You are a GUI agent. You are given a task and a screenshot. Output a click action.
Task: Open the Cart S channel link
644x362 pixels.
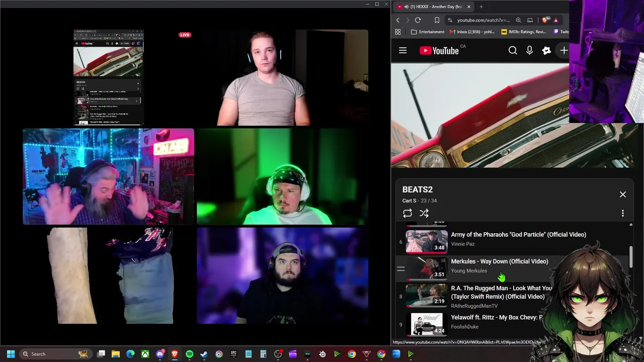[409, 201]
